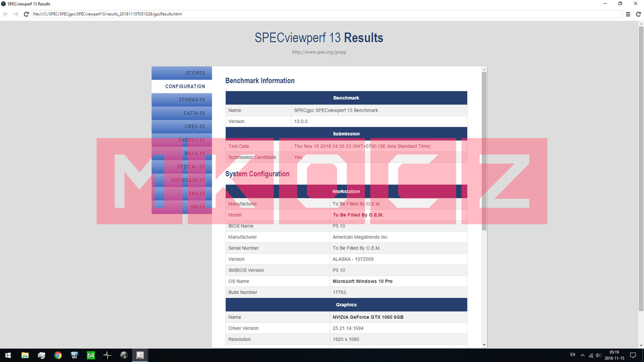Select the CONFIGURATION tab

click(182, 86)
